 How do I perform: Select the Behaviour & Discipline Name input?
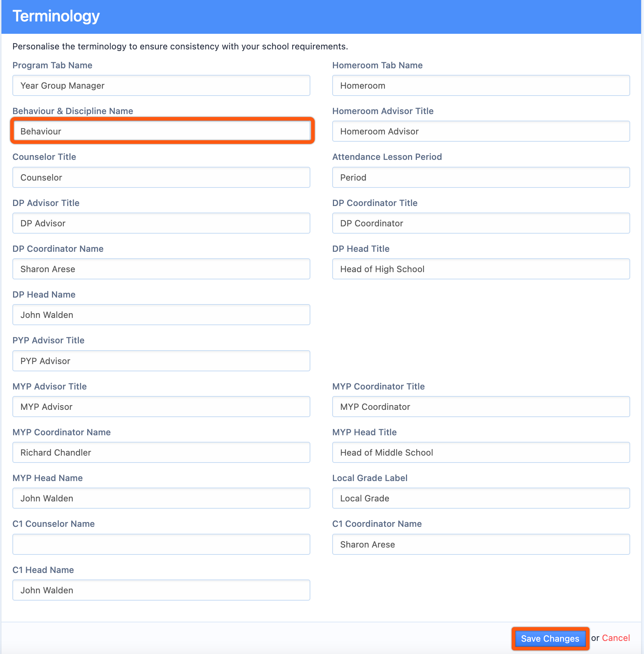coord(161,131)
